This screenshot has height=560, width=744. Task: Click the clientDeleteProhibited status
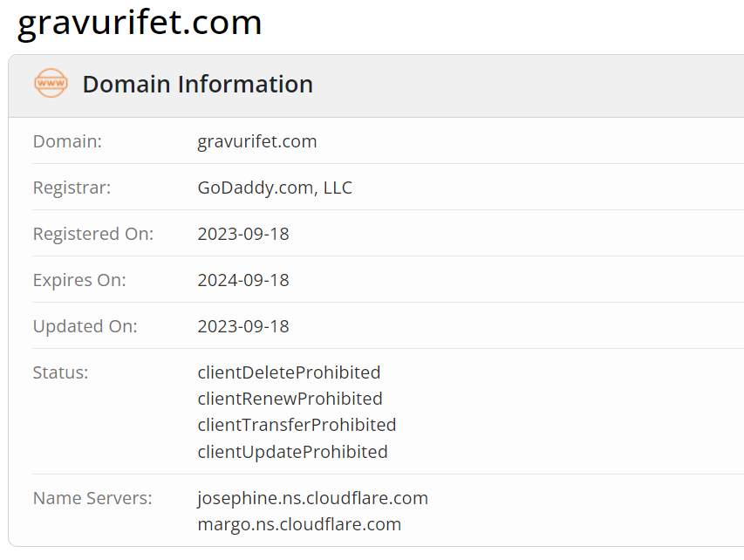289,372
